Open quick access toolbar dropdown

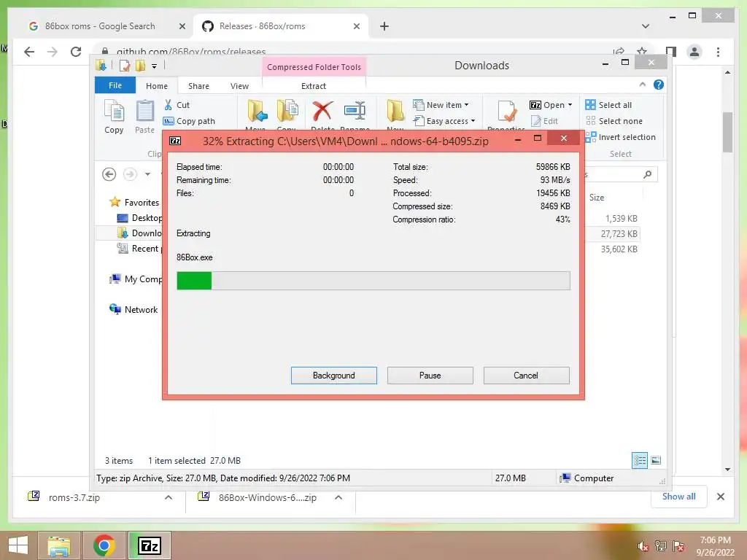[x=155, y=66]
